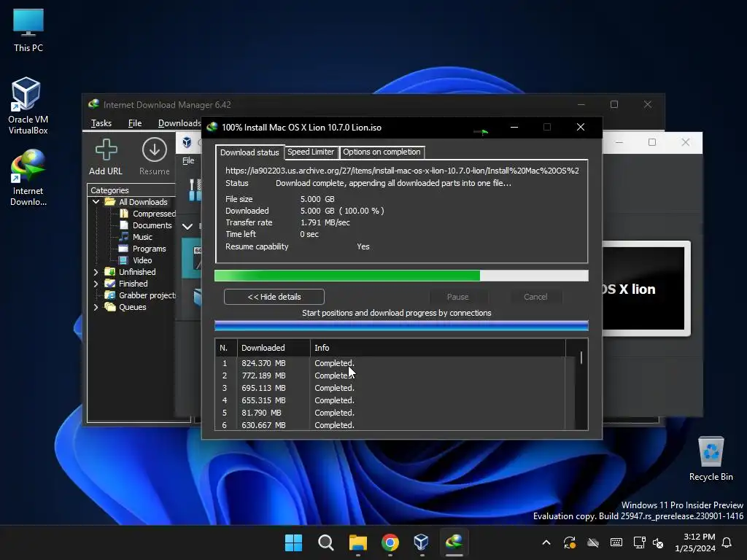Viewport: 747px width, 560px height.
Task: Open notifications bell icon
Action: tap(727, 542)
